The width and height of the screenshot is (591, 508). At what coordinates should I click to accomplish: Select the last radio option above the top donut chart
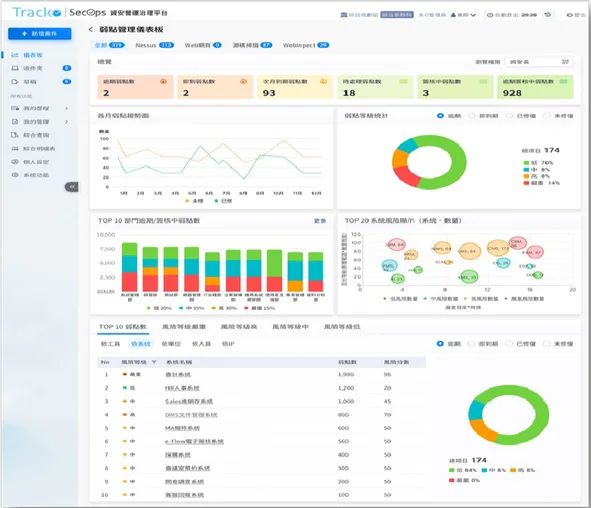pos(547,116)
